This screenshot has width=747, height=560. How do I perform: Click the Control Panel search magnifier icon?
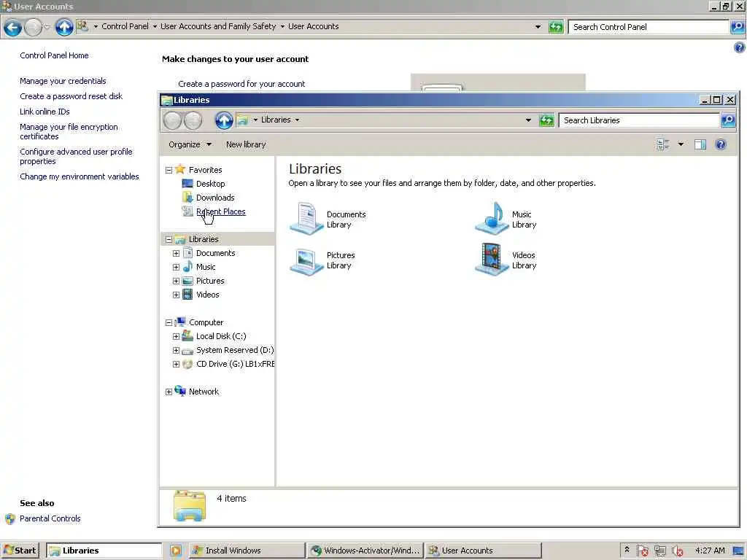coord(738,27)
